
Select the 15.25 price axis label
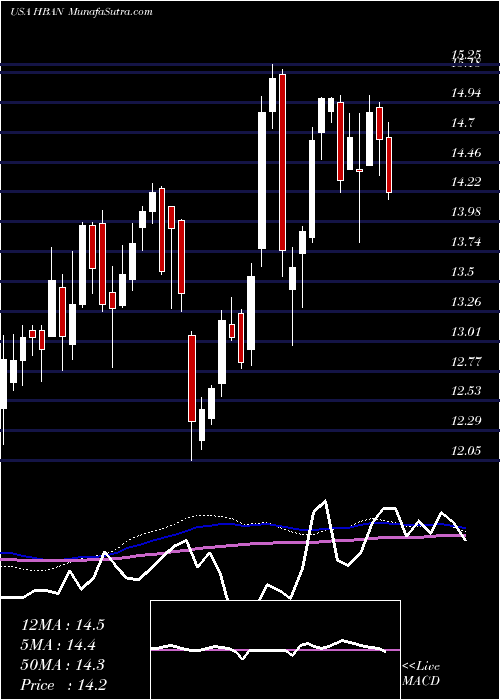tap(467, 54)
